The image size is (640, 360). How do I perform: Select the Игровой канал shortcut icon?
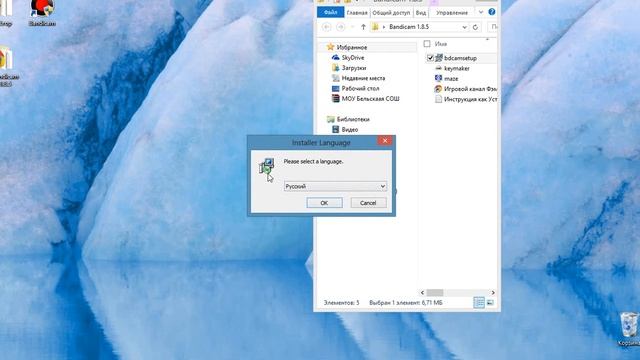pos(439,89)
